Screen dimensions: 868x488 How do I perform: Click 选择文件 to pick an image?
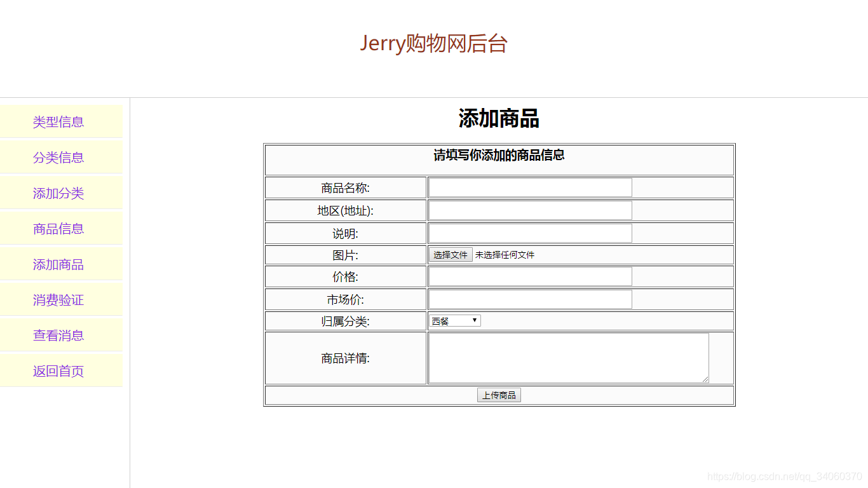click(x=451, y=255)
